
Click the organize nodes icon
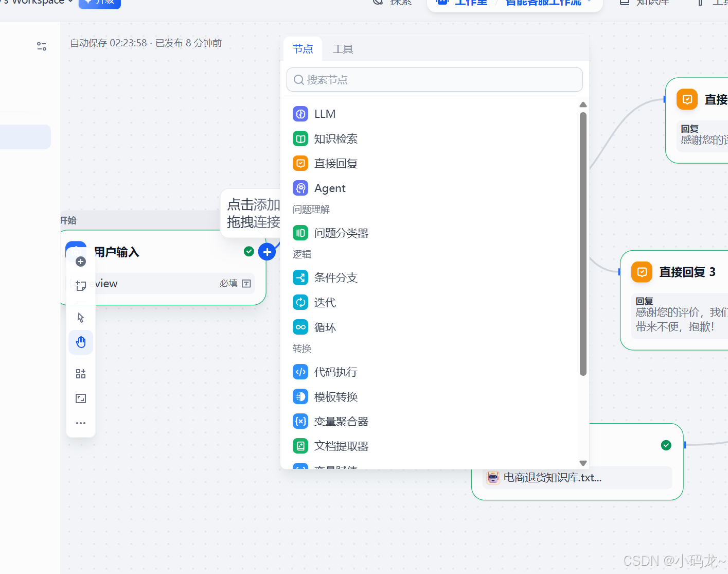[x=81, y=374]
